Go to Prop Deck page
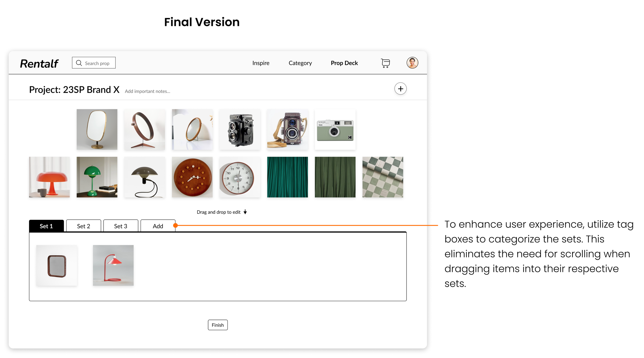Viewport: 644px width, 358px height. 344,63
